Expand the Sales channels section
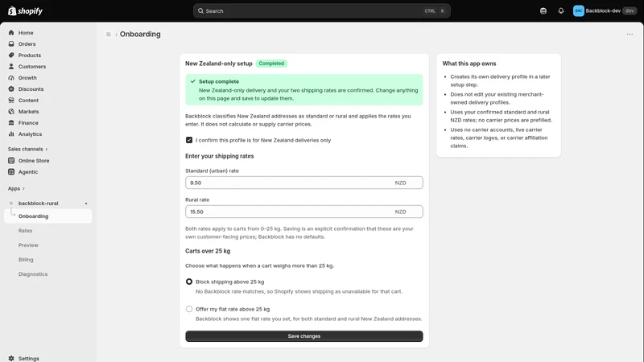Image resolution: width=644 pixels, height=362 pixels. click(x=27, y=149)
